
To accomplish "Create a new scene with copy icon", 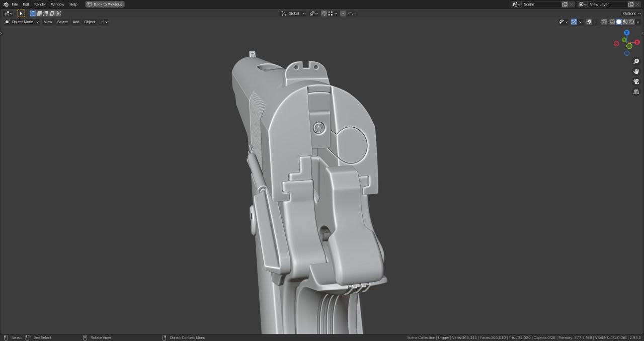I will coord(565,4).
